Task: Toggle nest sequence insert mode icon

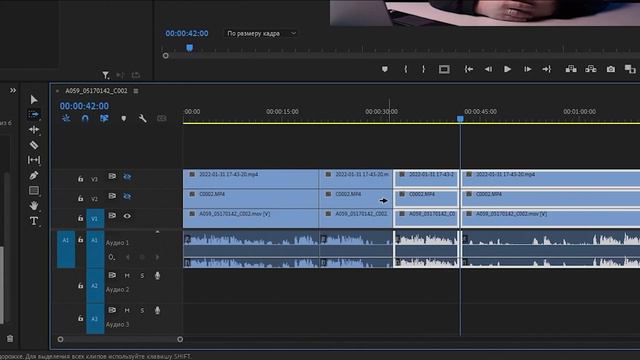Action: pos(66,118)
